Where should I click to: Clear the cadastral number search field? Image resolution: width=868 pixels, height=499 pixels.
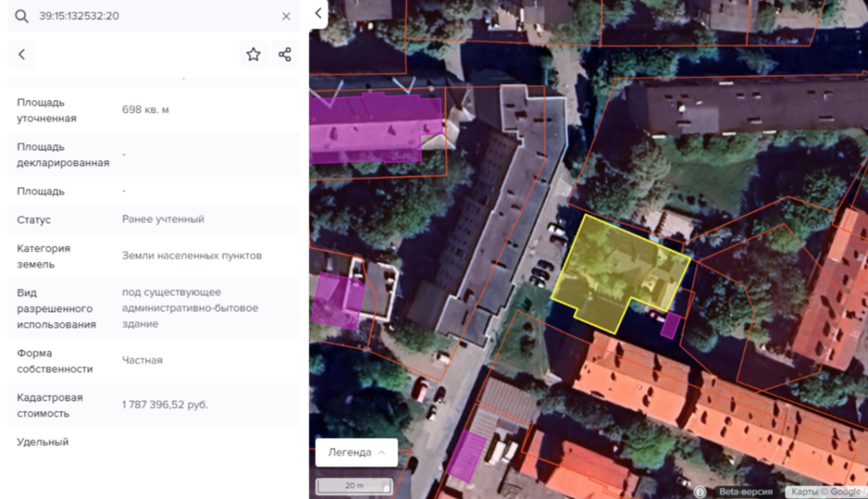pyautogui.click(x=287, y=16)
